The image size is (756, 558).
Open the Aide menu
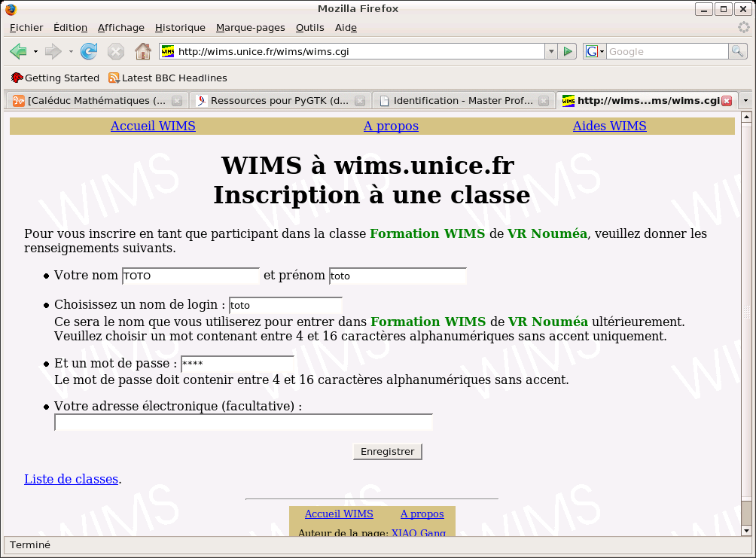click(346, 28)
